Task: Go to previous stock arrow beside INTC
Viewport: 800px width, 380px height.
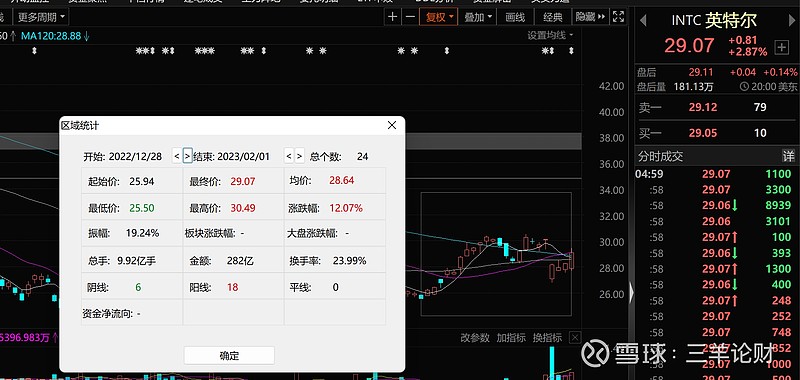Action: [x=643, y=20]
